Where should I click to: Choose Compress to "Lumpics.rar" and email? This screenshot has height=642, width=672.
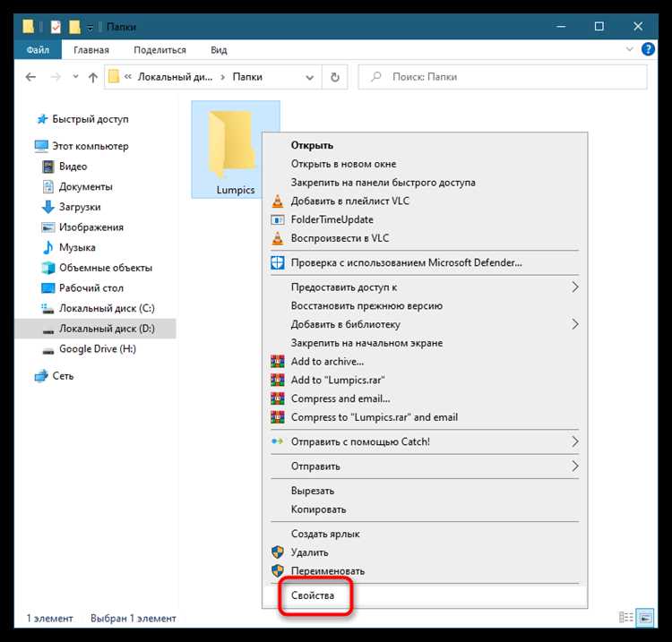(x=425, y=417)
